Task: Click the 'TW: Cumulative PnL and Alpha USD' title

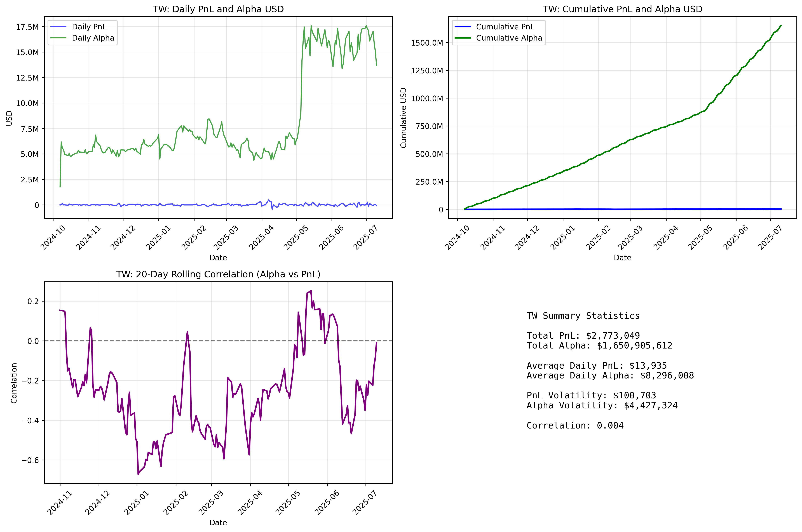Action: pos(622,9)
